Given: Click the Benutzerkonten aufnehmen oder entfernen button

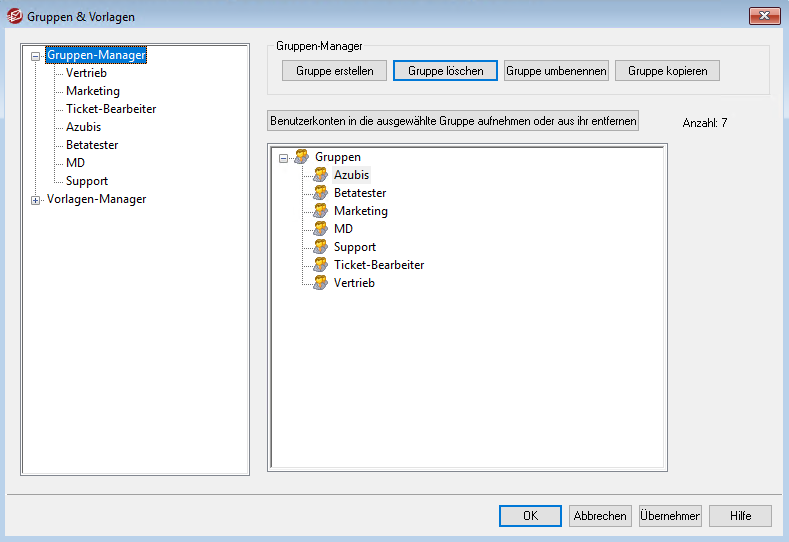Looking at the screenshot, I should [x=453, y=120].
